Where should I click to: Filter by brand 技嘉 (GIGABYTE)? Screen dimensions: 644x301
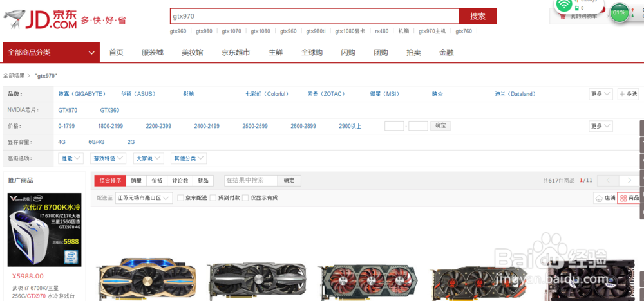[x=82, y=94]
